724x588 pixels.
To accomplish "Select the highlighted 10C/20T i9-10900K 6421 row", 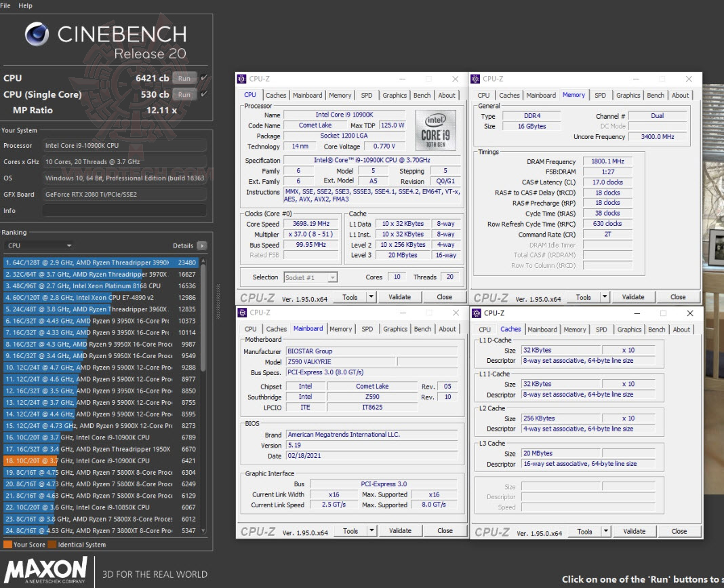I will pos(100,460).
